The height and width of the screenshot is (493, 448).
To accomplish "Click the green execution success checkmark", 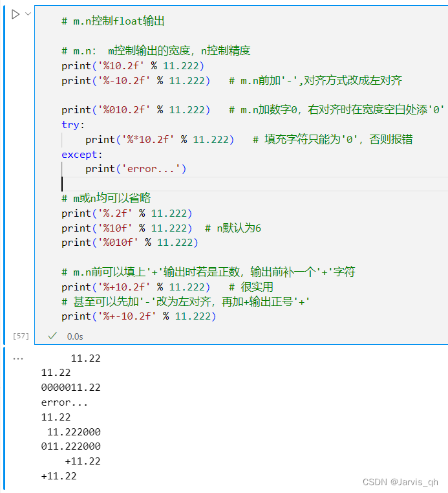I will coord(52,336).
